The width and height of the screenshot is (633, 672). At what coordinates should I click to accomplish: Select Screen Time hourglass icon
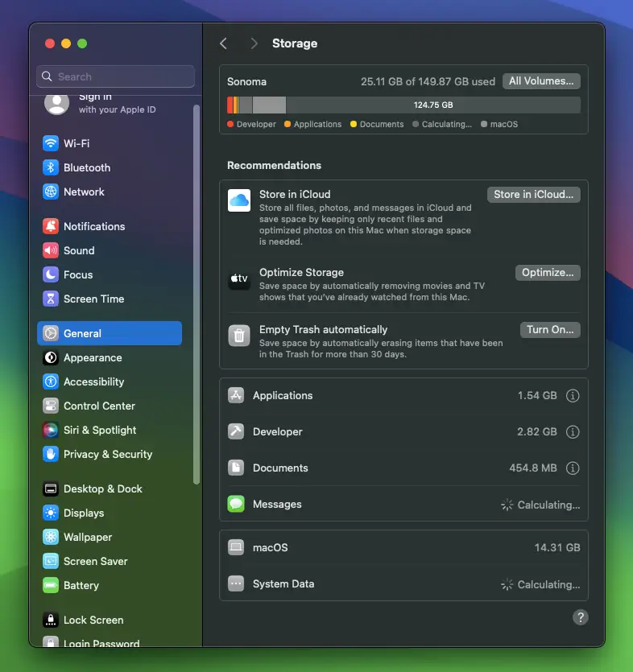[51, 299]
